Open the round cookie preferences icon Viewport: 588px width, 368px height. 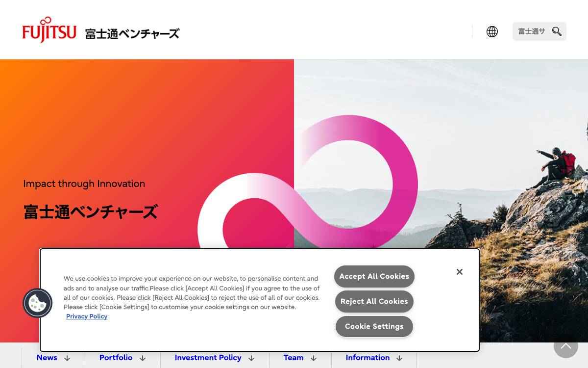pyautogui.click(x=38, y=303)
